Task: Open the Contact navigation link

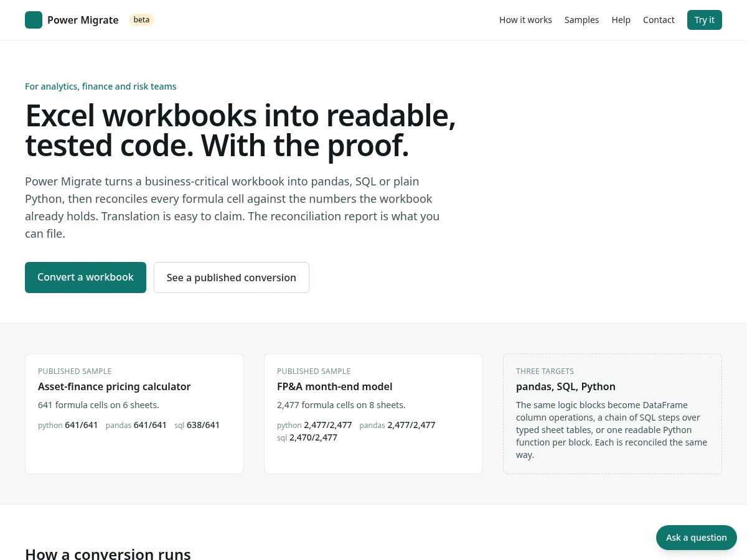Action: (659, 20)
